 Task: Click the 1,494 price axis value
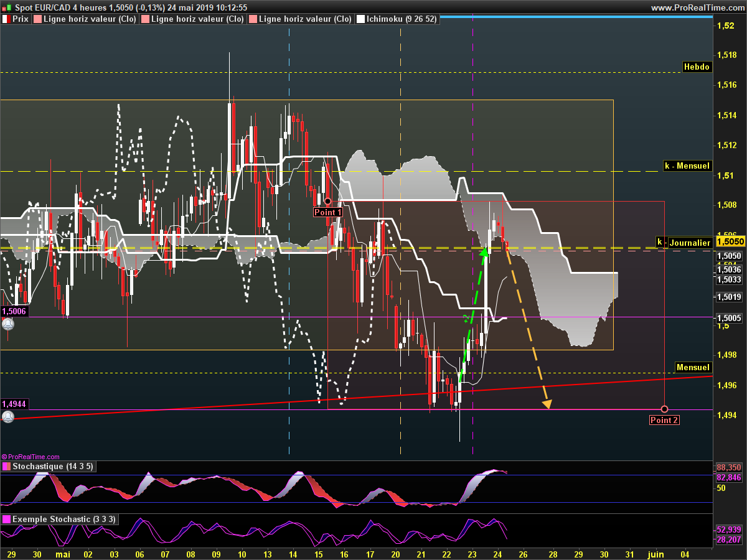(x=728, y=416)
